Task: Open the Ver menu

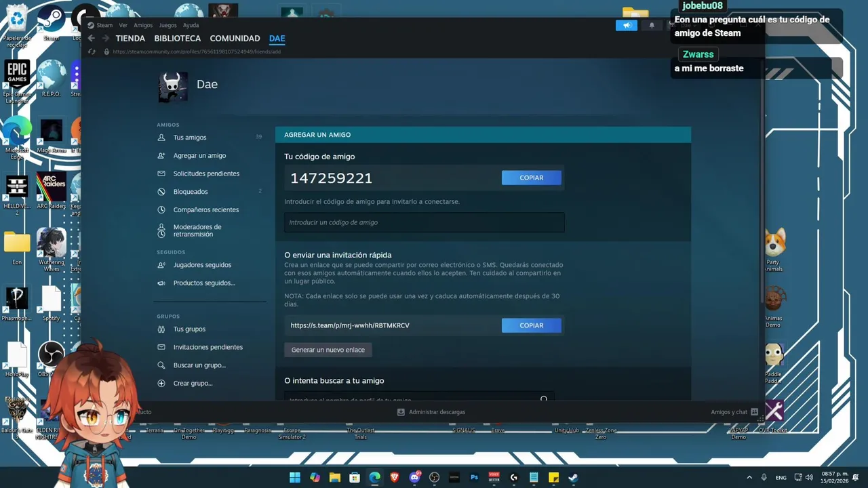Action: point(123,25)
